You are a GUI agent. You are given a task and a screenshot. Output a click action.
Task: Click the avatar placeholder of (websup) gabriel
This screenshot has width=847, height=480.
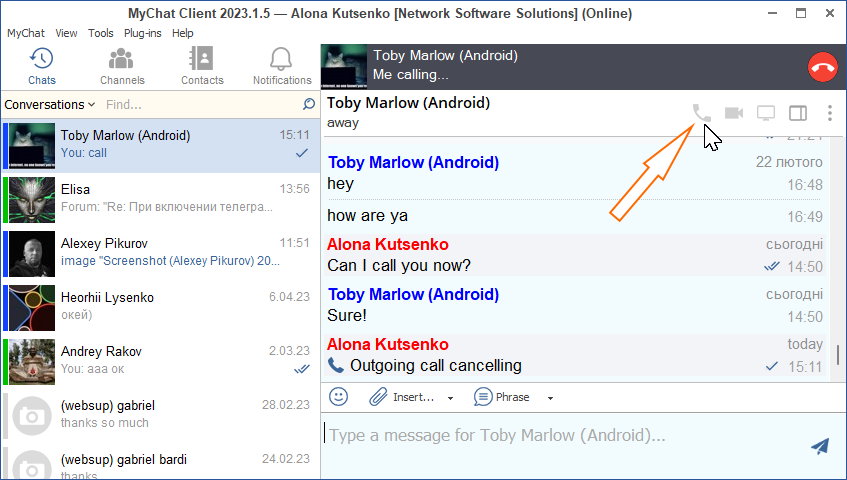coord(32,416)
